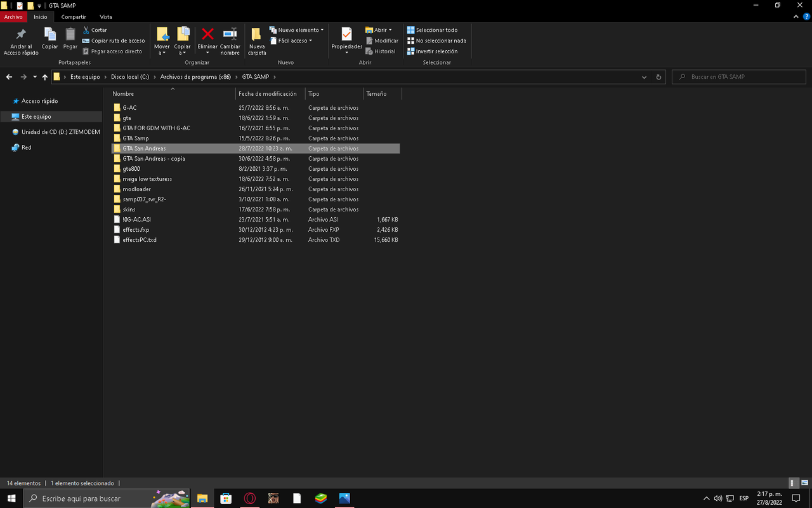The height and width of the screenshot is (508, 812).
Task: Click Copiar ruta de acceso
Action: point(114,41)
